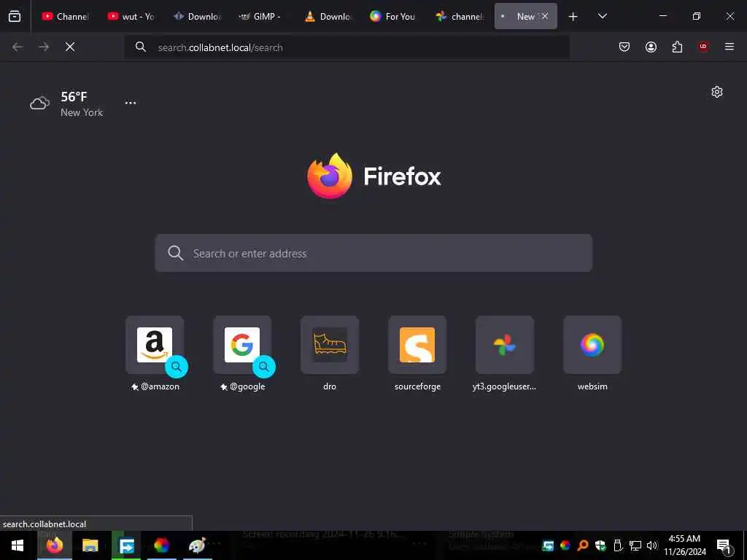Image resolution: width=747 pixels, height=560 pixels.
Task: Go back with the back arrow
Action: [18, 47]
